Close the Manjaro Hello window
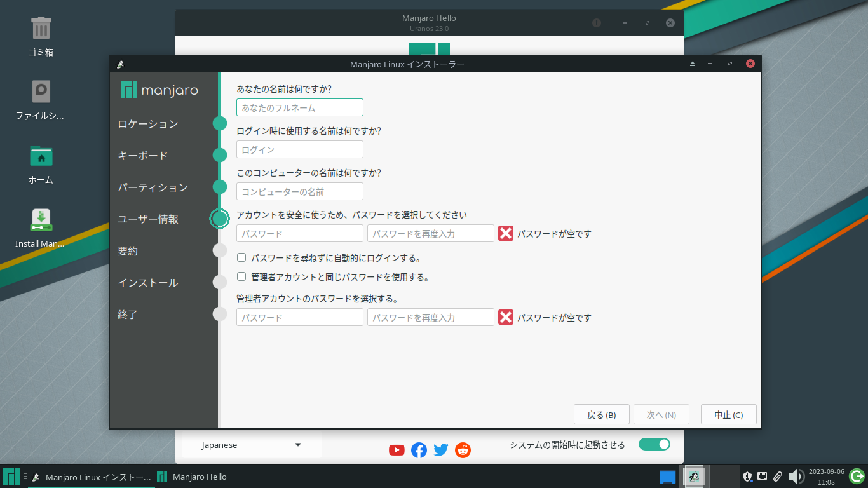 pyautogui.click(x=670, y=23)
